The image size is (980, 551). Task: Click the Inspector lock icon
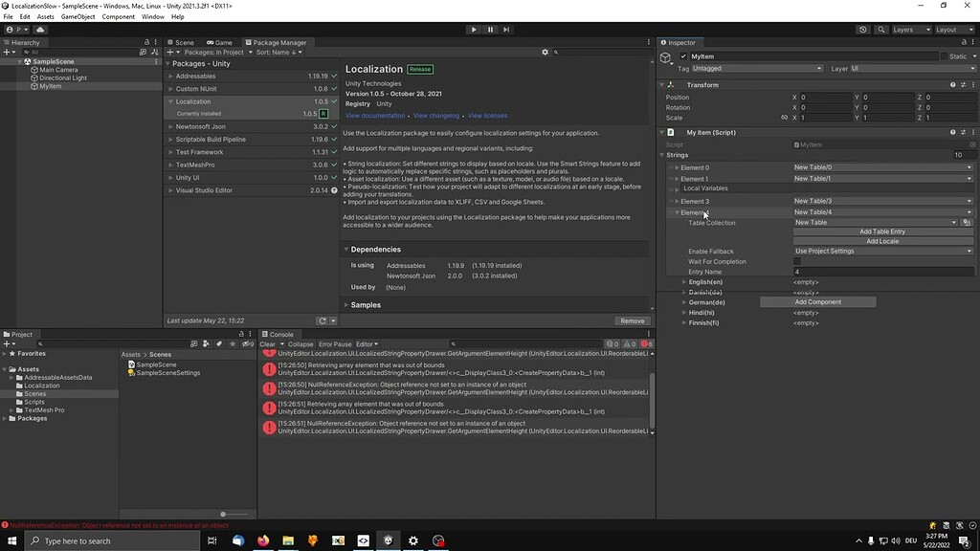click(x=963, y=43)
